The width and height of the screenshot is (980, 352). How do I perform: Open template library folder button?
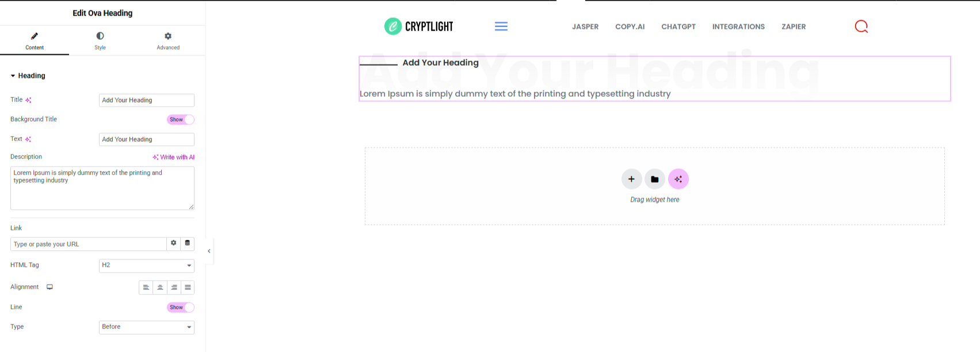tap(655, 179)
